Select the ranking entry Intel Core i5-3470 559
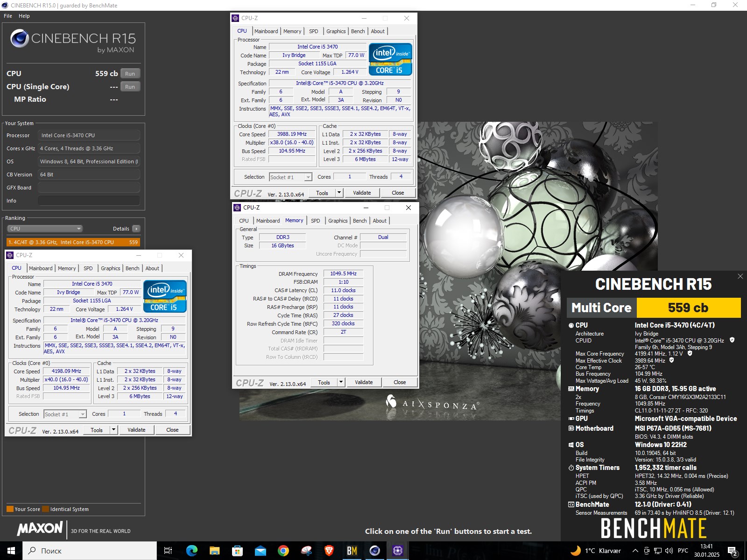The height and width of the screenshot is (560, 747). [73, 242]
